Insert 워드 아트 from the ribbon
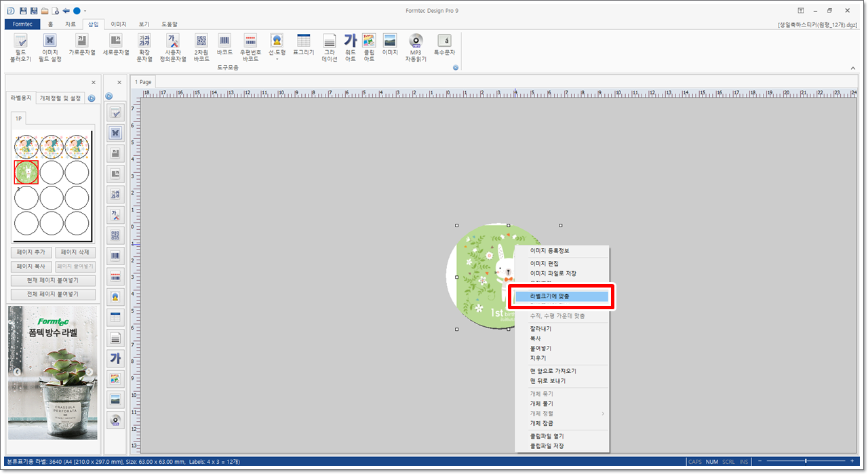This screenshot has width=868, height=474. coord(350,47)
